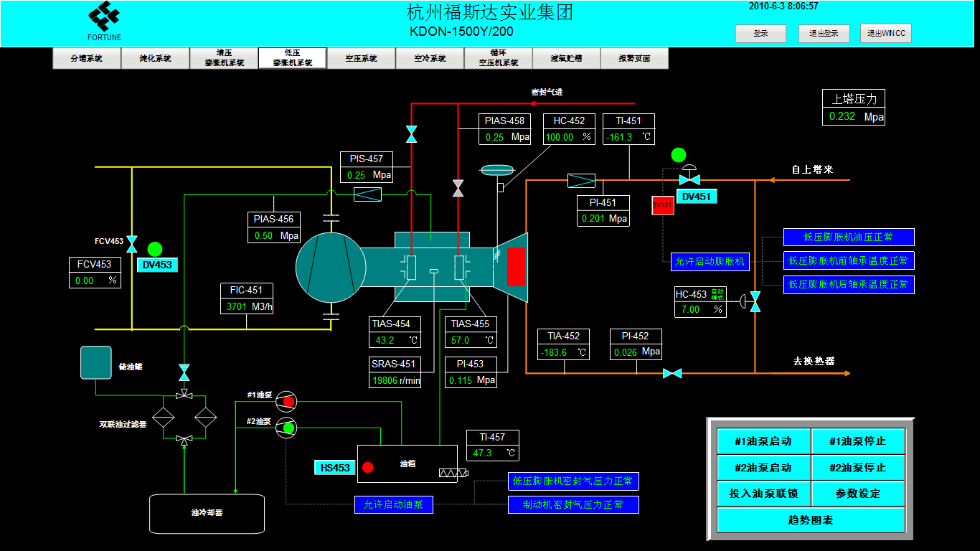Select the #2 oil pump icon

[x=286, y=427]
